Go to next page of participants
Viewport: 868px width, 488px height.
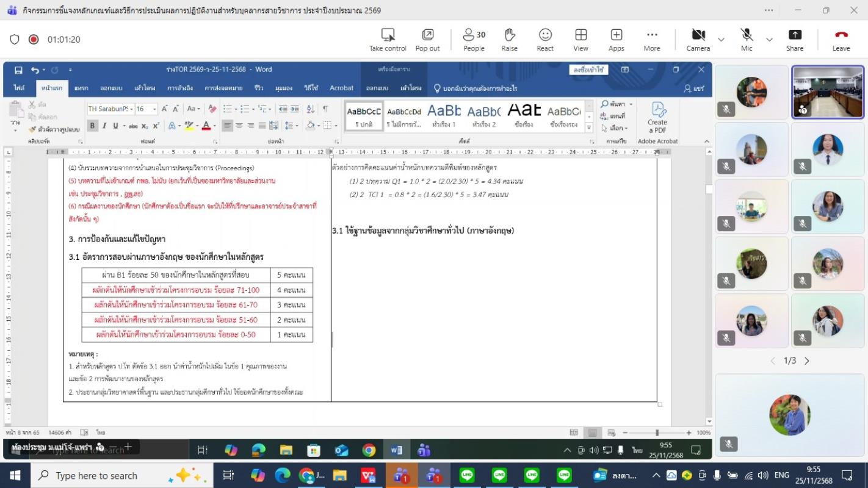click(x=807, y=361)
